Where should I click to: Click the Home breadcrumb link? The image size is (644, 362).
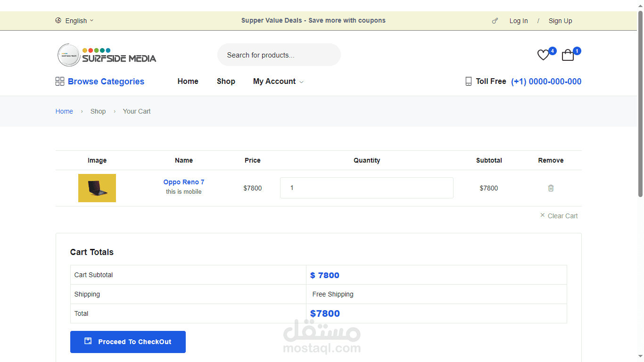point(64,111)
